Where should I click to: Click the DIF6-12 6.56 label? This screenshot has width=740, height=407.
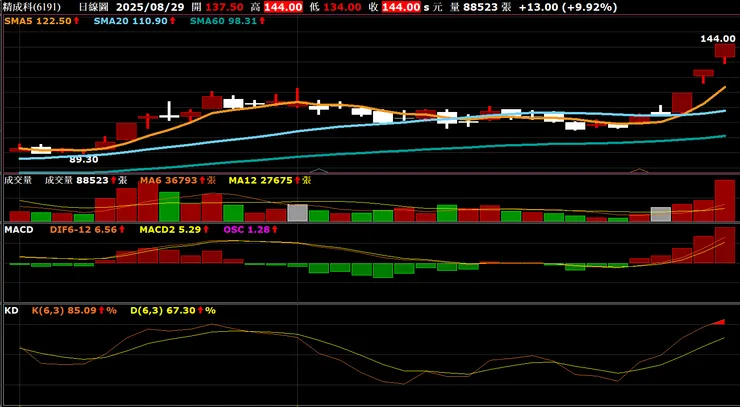(84, 229)
